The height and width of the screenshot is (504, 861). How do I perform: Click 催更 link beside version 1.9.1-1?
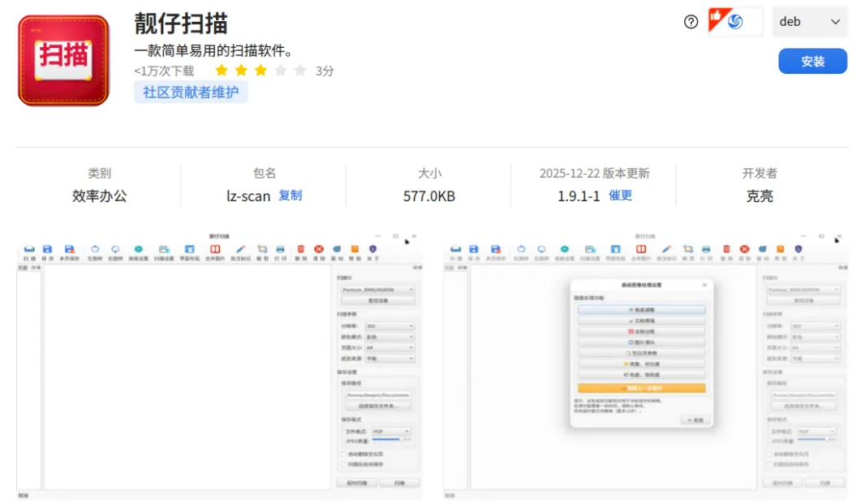(621, 196)
